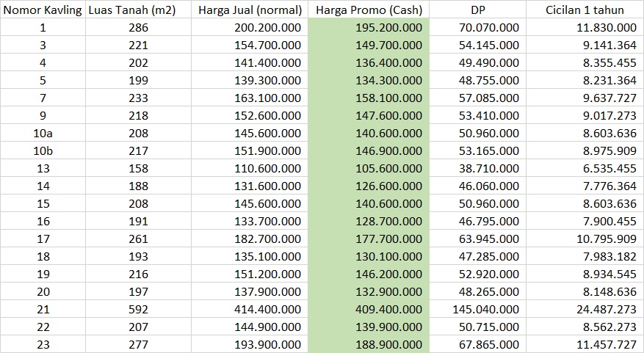Click the normal price cell 414.400.000
Screen dimensions: 644x353
pos(250,310)
